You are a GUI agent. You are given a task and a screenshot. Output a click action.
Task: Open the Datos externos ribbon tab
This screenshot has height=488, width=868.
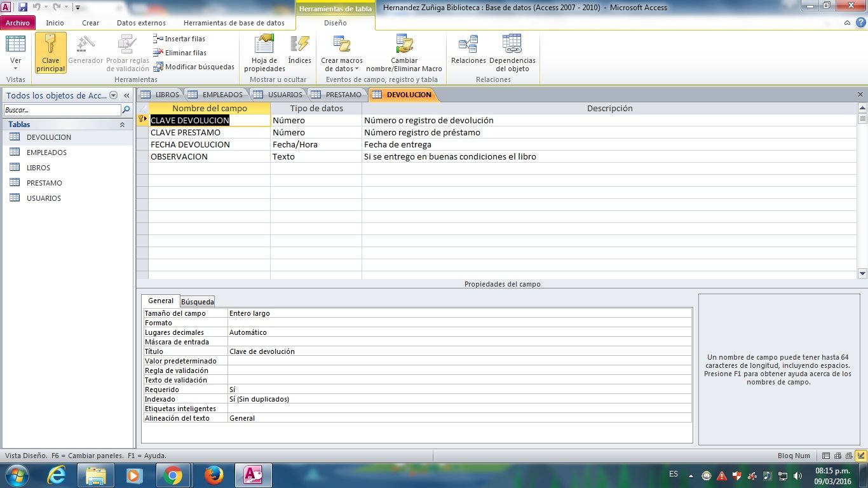141,23
